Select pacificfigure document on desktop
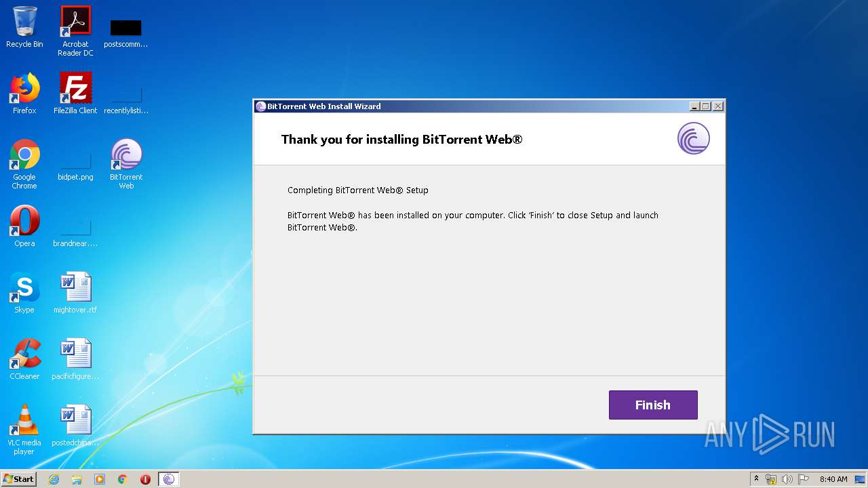Image resolution: width=868 pixels, height=488 pixels. pyautogui.click(x=75, y=359)
